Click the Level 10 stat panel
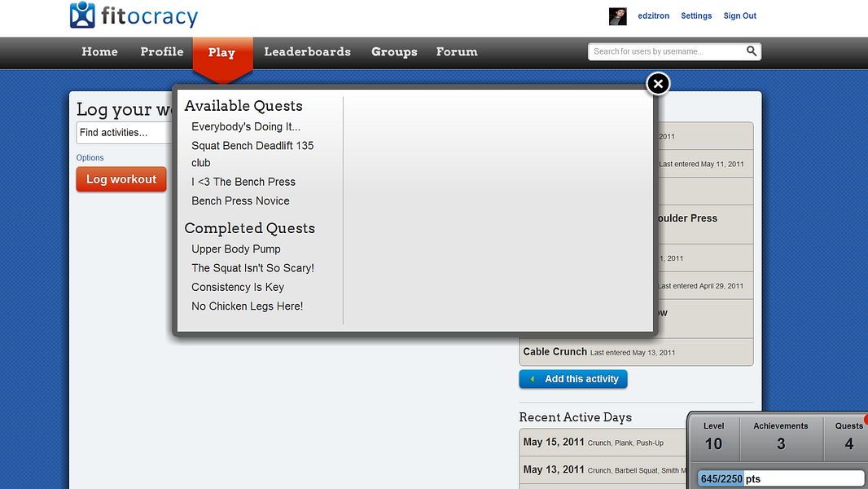The image size is (868, 489). click(x=713, y=437)
